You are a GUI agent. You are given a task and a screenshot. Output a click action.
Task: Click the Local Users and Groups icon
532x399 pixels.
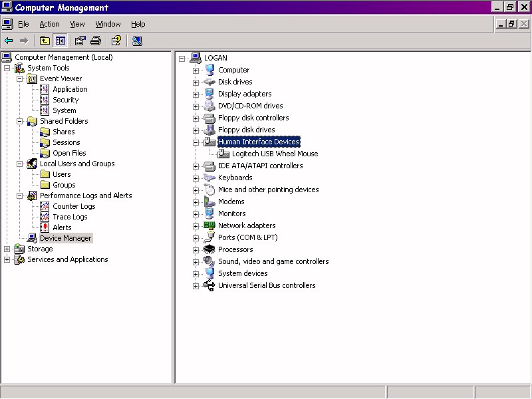point(32,164)
